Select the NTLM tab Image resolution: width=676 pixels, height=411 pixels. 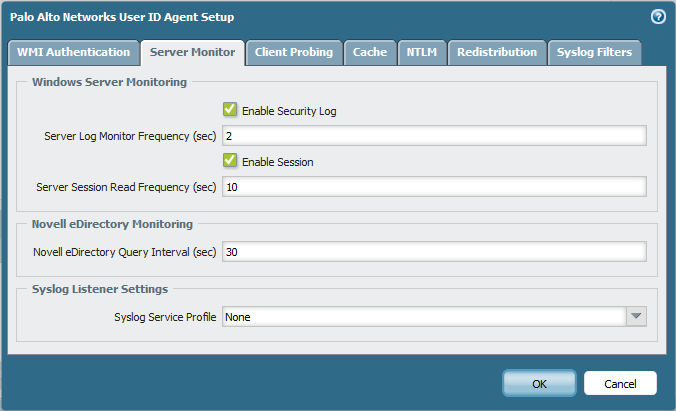point(421,52)
